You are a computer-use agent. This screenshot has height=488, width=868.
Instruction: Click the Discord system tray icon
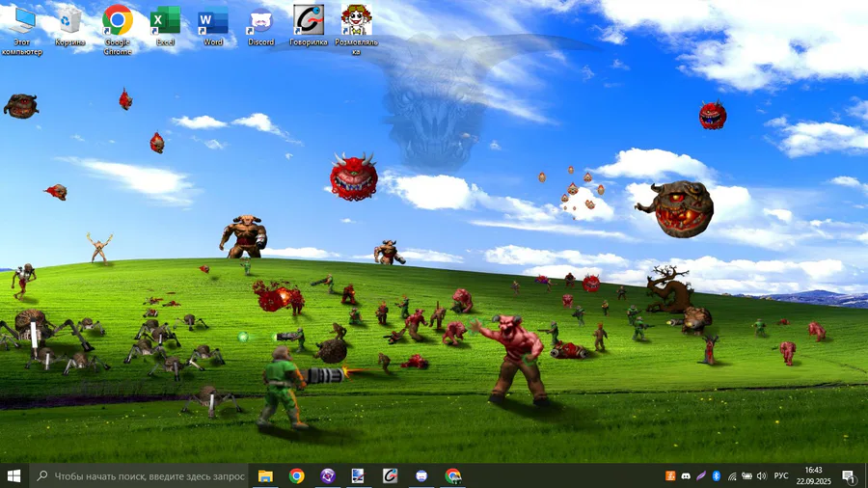coord(686,475)
